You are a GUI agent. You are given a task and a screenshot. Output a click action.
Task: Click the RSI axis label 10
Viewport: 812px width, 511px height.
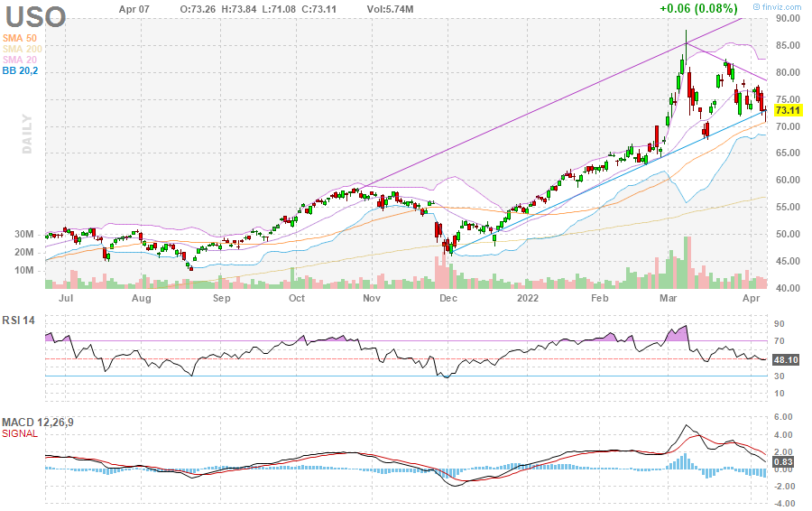[779, 394]
